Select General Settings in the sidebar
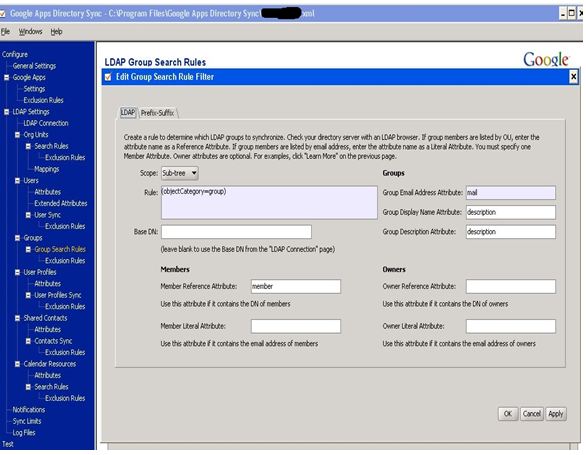Viewport: 586px width, 455px height. coord(34,66)
